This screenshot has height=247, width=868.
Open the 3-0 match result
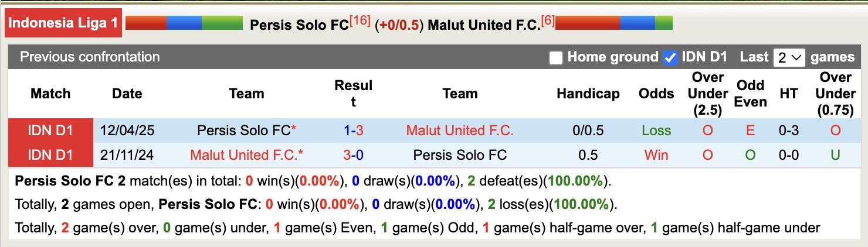tap(354, 155)
